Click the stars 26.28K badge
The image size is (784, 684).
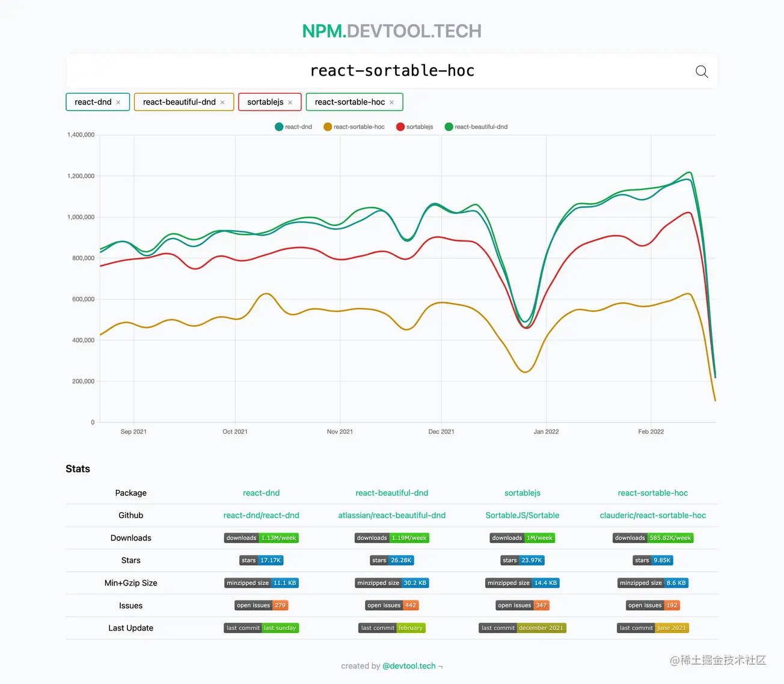(x=392, y=560)
